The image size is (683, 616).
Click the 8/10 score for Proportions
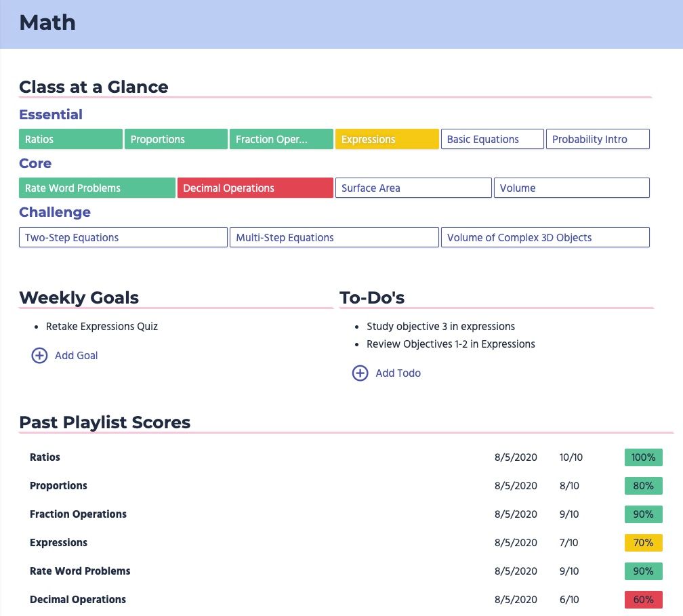pyautogui.click(x=569, y=486)
